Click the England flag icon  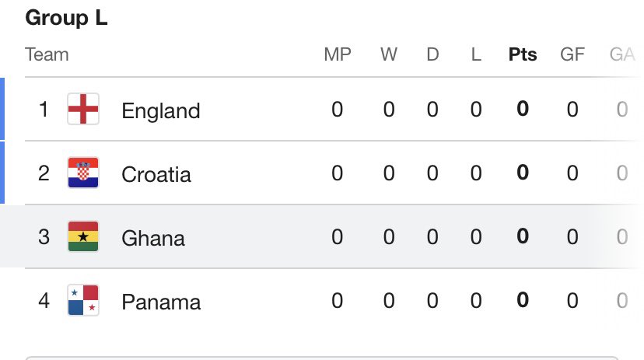tap(82, 110)
